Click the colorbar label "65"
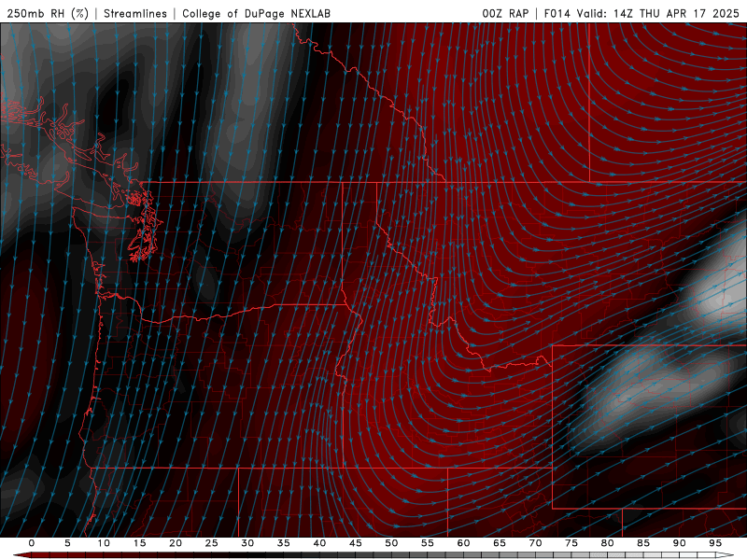 (500, 543)
